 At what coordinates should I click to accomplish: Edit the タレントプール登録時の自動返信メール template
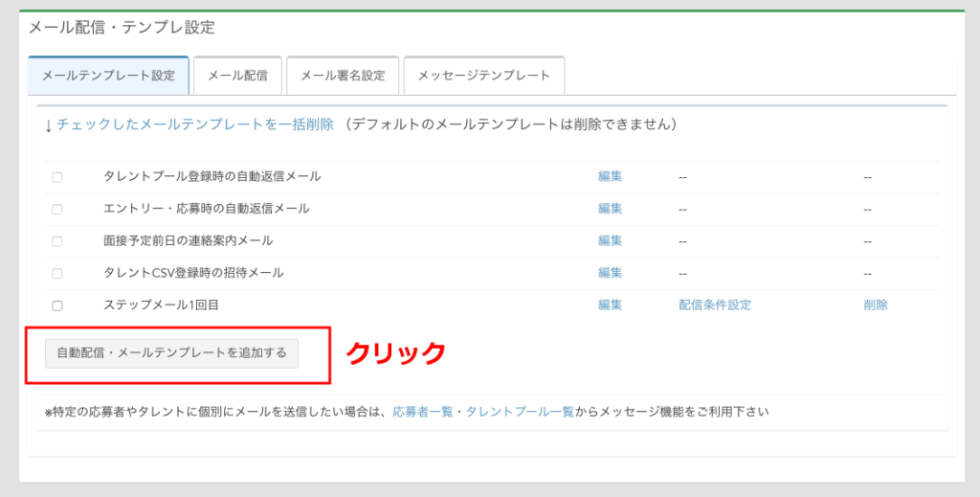pyautogui.click(x=610, y=177)
